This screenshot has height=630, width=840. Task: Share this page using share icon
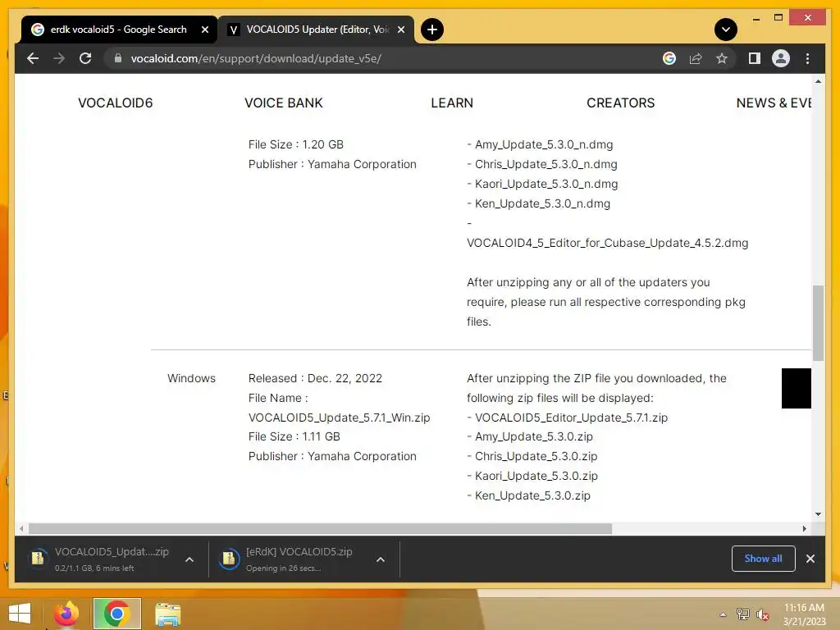pyautogui.click(x=696, y=58)
